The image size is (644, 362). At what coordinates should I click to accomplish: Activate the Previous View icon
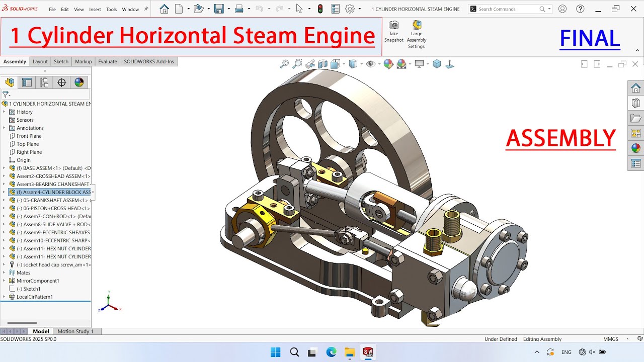click(x=310, y=64)
